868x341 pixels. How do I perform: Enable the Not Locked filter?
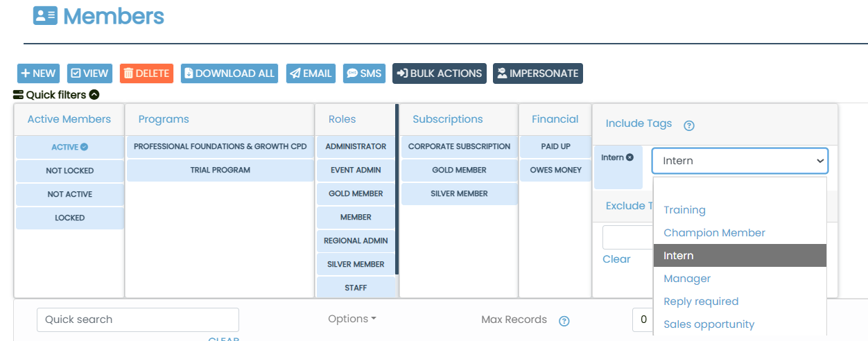69,170
